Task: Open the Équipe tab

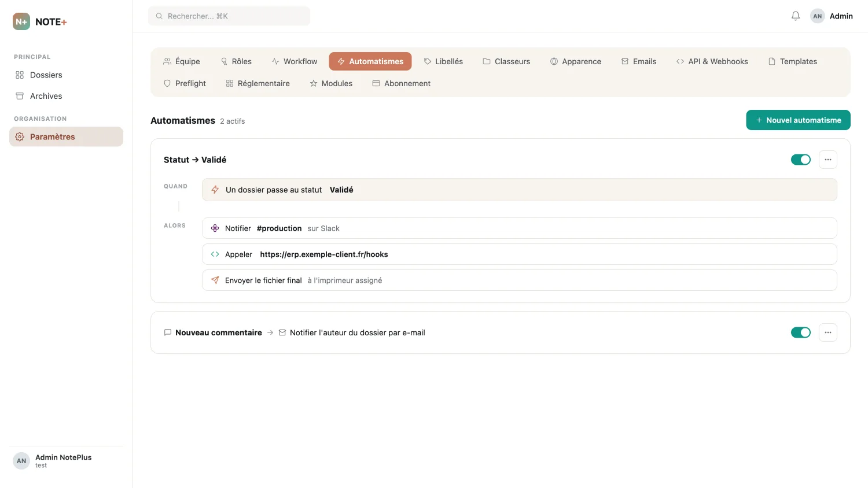Action: pos(182,61)
